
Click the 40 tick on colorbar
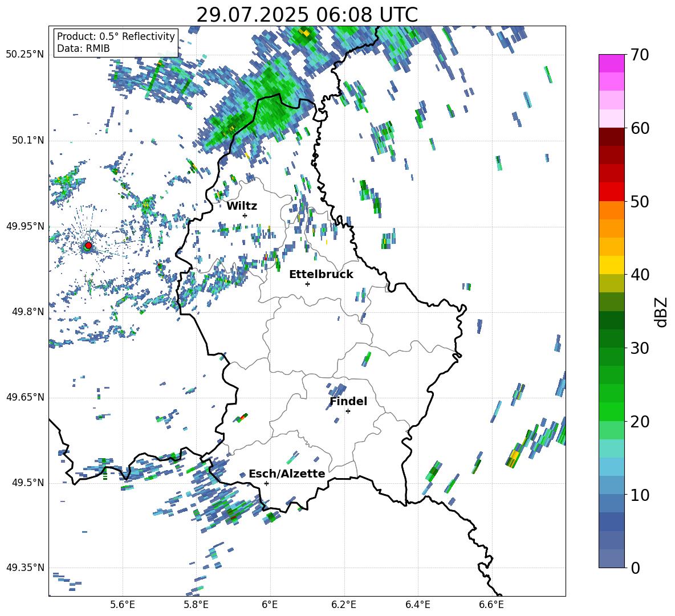(640, 275)
